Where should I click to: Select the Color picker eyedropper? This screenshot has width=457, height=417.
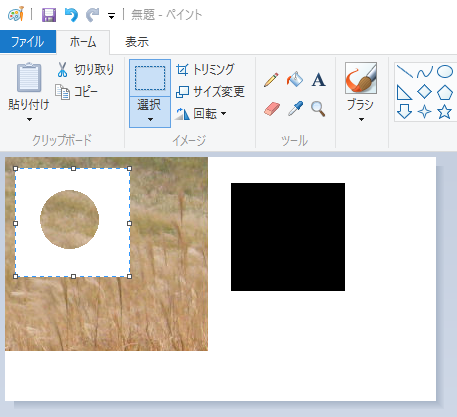pos(295,109)
